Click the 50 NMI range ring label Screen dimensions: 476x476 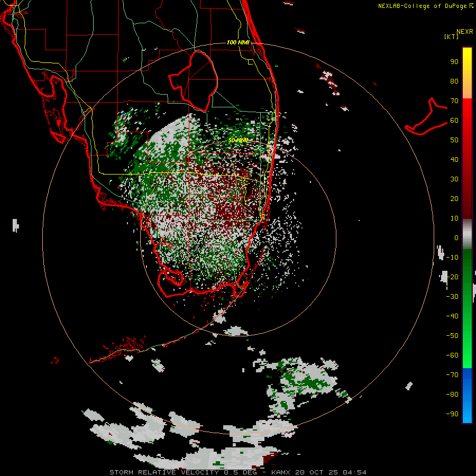point(238,141)
